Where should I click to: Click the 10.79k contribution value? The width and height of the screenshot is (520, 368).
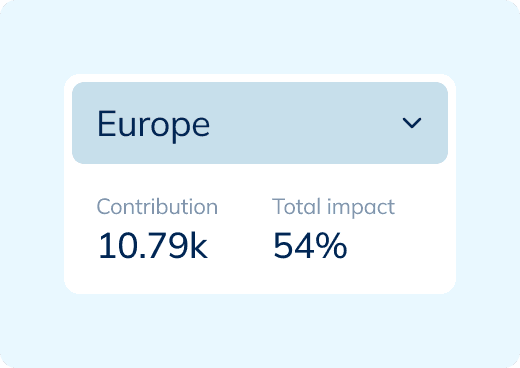point(153,246)
